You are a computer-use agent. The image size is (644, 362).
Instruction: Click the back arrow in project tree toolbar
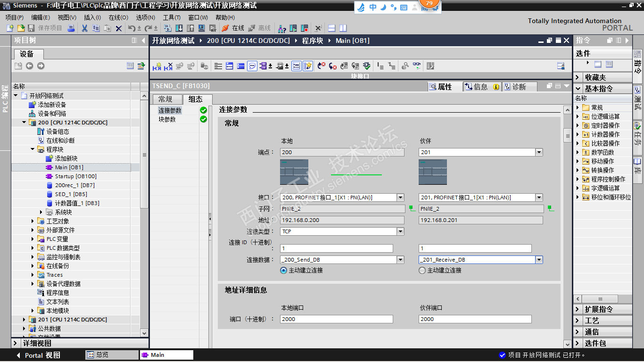tap(29, 66)
